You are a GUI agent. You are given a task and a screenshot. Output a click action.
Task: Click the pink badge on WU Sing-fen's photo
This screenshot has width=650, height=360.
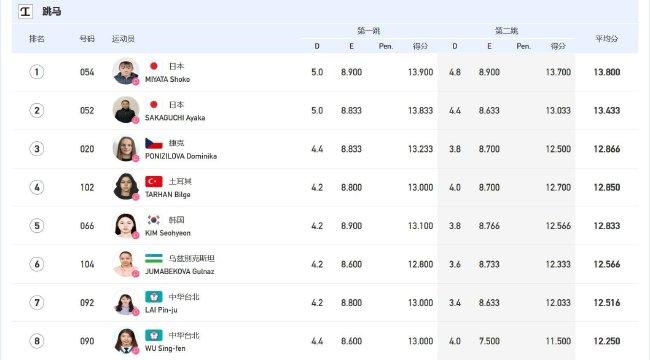pyautogui.click(x=136, y=350)
